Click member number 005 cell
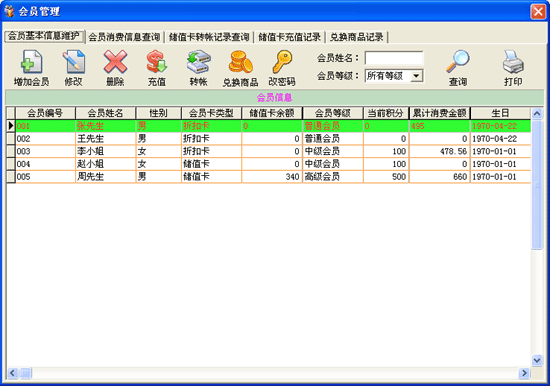Viewport: 550px width, 386px height. 45,177
